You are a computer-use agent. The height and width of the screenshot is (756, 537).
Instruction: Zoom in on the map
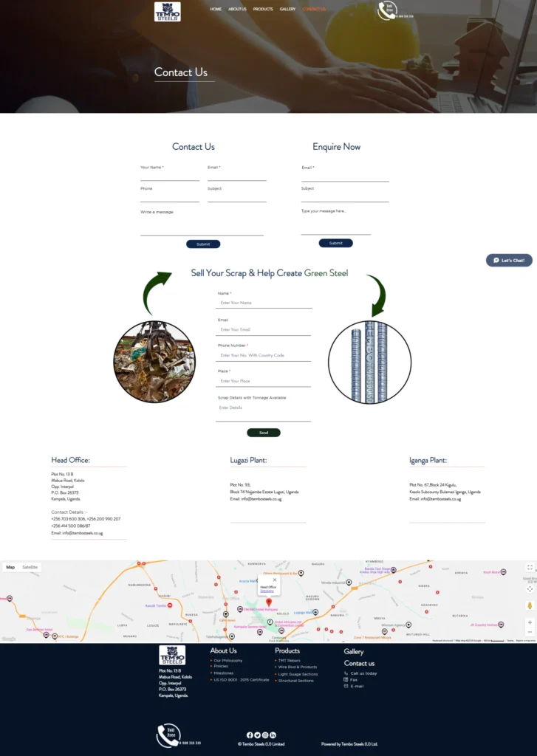pos(530,622)
